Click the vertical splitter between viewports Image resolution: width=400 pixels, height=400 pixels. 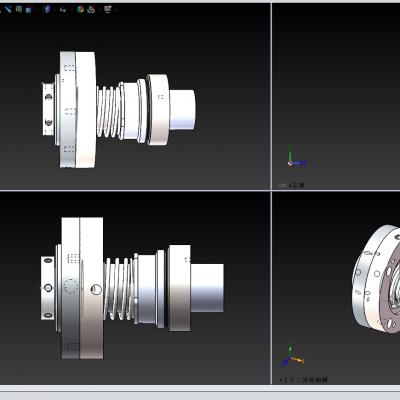click(271, 193)
